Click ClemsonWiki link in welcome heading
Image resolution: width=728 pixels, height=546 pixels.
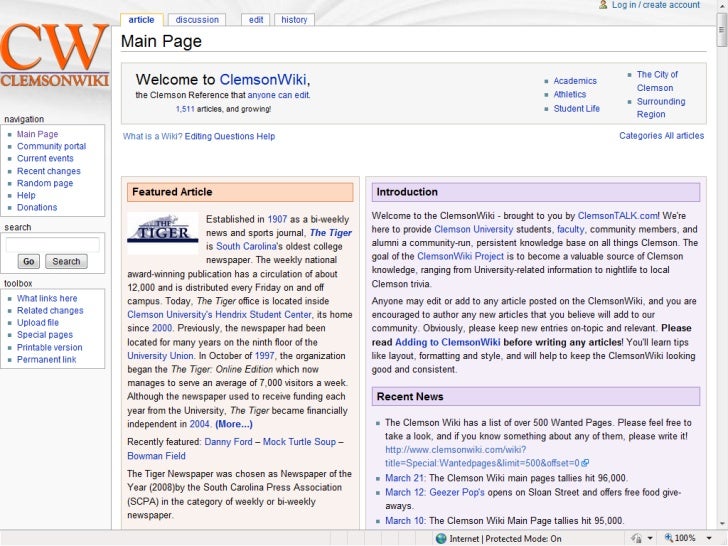263,79
